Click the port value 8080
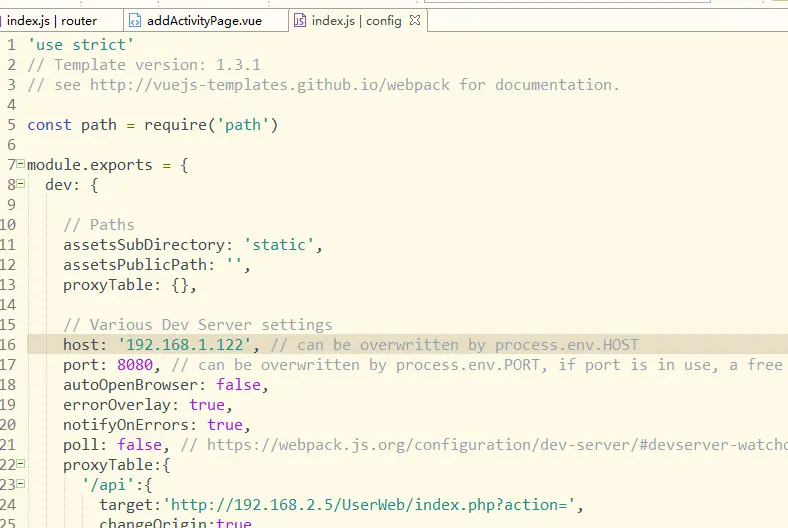Screen dimensions: 788x528 click(135, 365)
